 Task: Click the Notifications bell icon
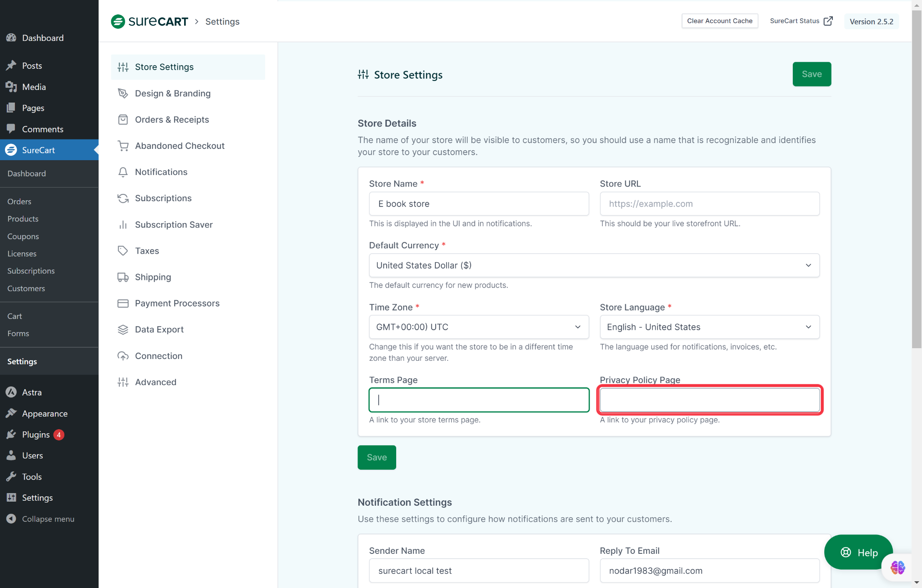[123, 172]
